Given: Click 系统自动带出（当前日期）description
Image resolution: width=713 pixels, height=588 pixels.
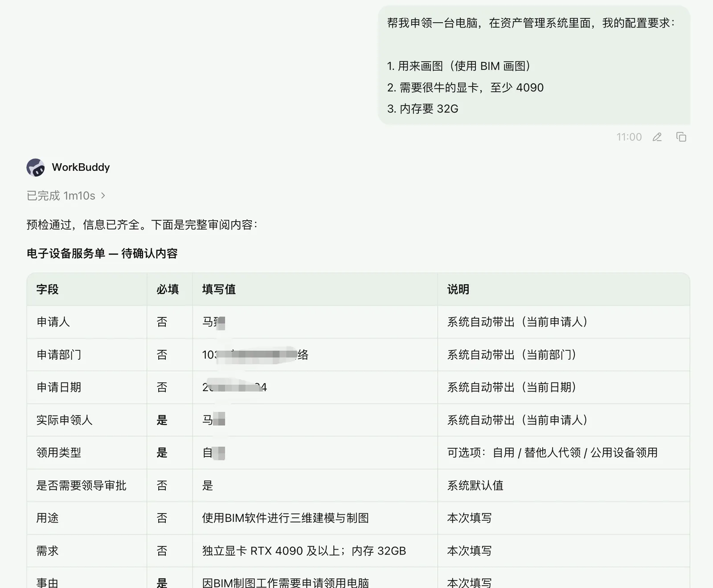Looking at the screenshot, I should tap(512, 387).
